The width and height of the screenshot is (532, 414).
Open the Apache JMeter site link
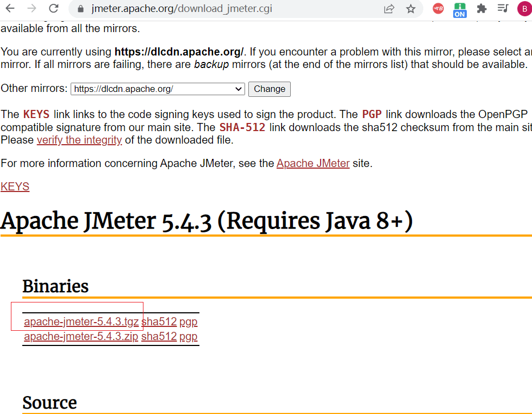[x=313, y=163]
